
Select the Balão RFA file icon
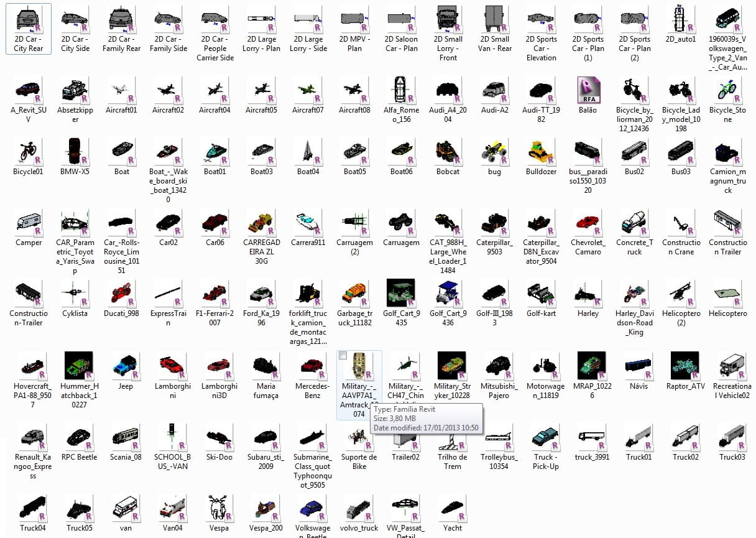588,91
